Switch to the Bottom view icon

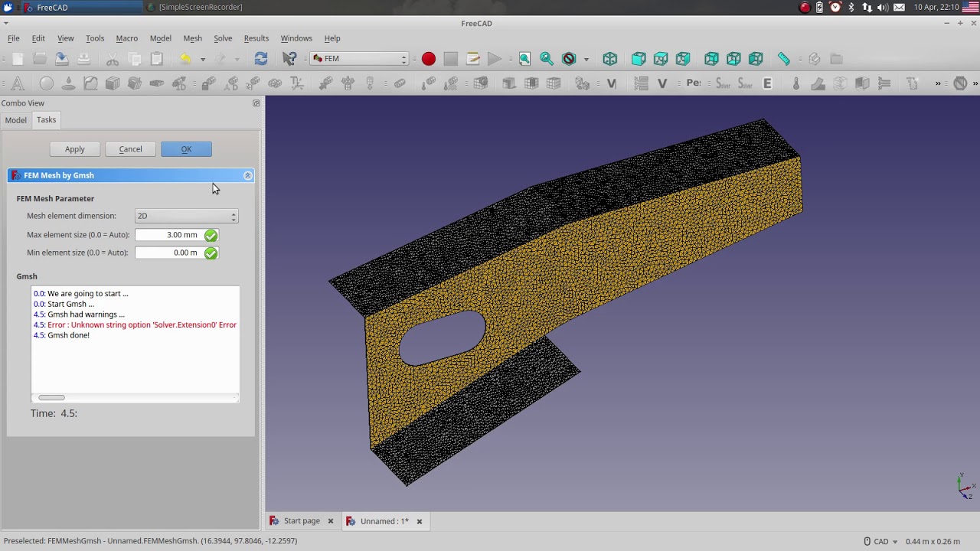coord(733,59)
